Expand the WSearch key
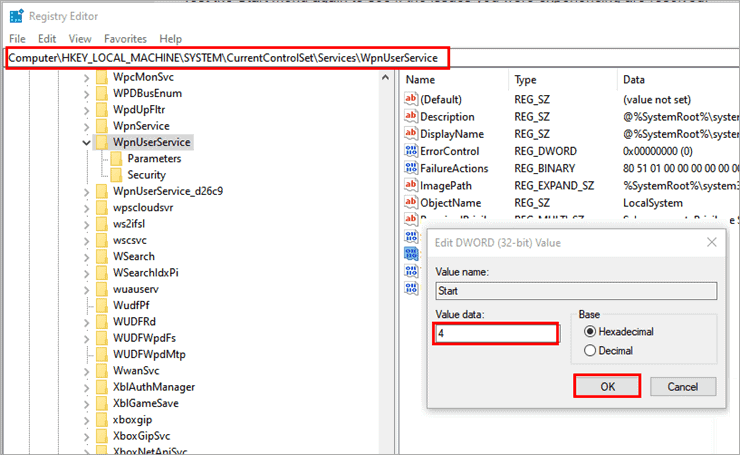Screen dimensions: 740x455 click(x=87, y=257)
